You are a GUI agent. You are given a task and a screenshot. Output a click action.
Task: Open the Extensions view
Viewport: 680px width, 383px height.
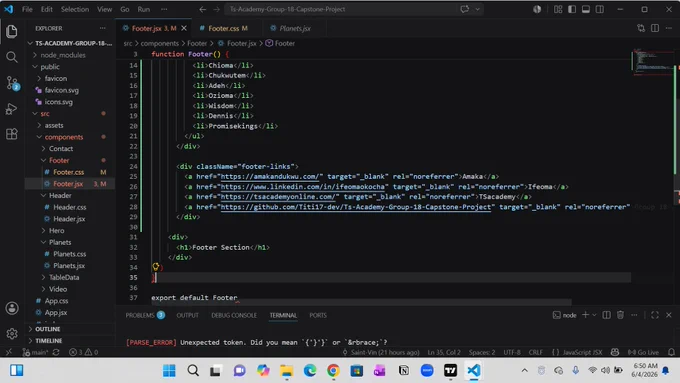pyautogui.click(x=12, y=134)
